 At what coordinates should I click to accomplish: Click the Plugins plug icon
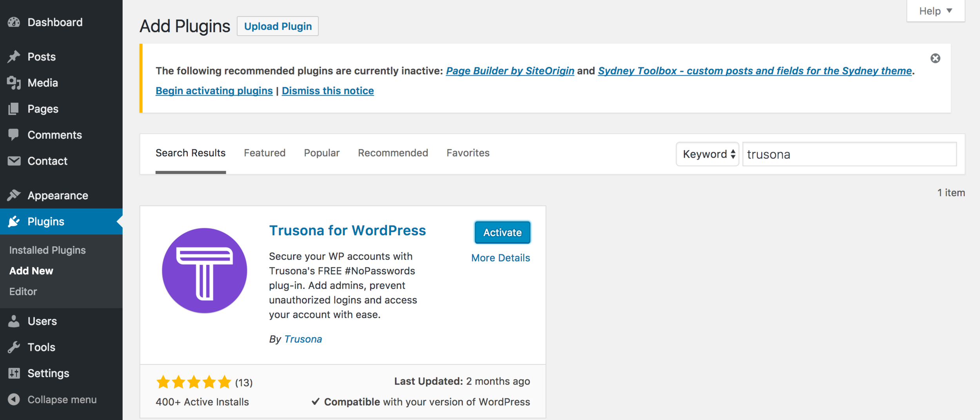14,222
